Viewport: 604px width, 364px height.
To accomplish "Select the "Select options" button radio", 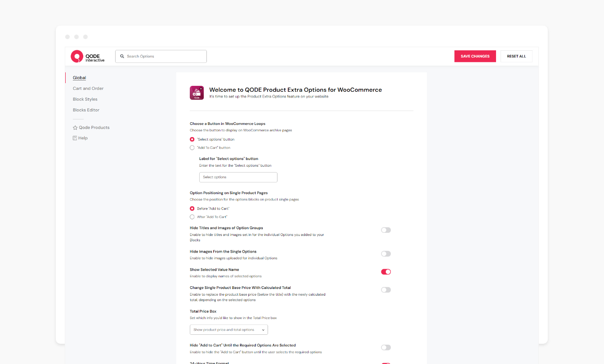I will point(192,139).
